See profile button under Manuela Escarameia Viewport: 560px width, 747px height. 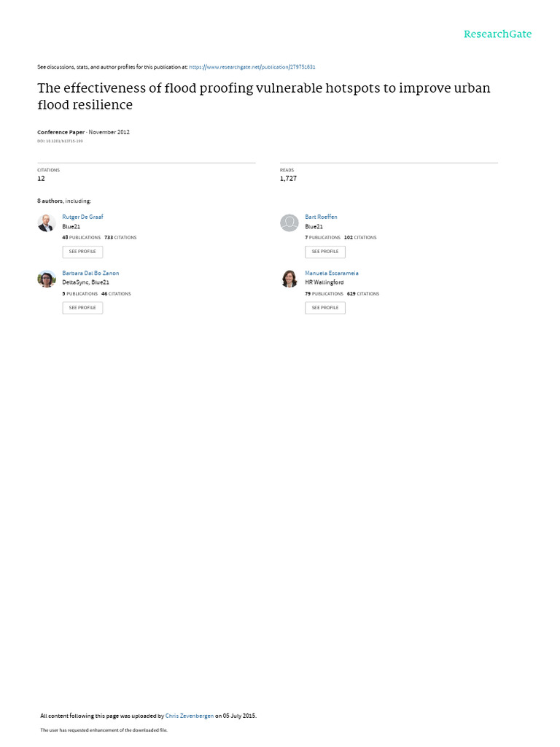[325, 308]
